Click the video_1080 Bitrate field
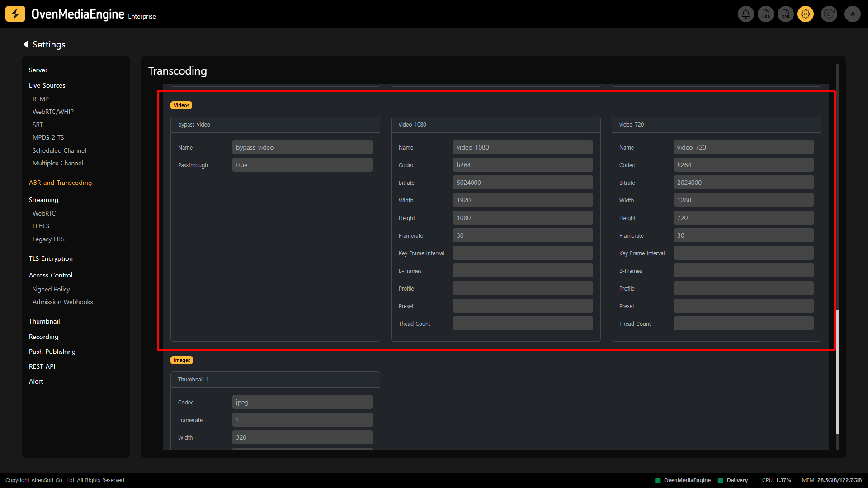This screenshot has width=868, height=488. [523, 183]
